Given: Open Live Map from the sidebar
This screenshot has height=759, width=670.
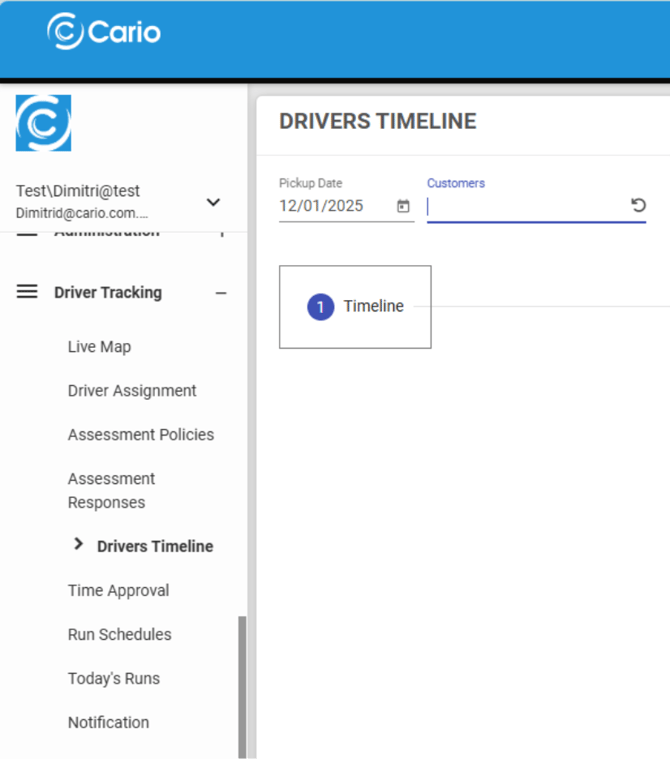Looking at the screenshot, I should pyautogui.click(x=99, y=347).
